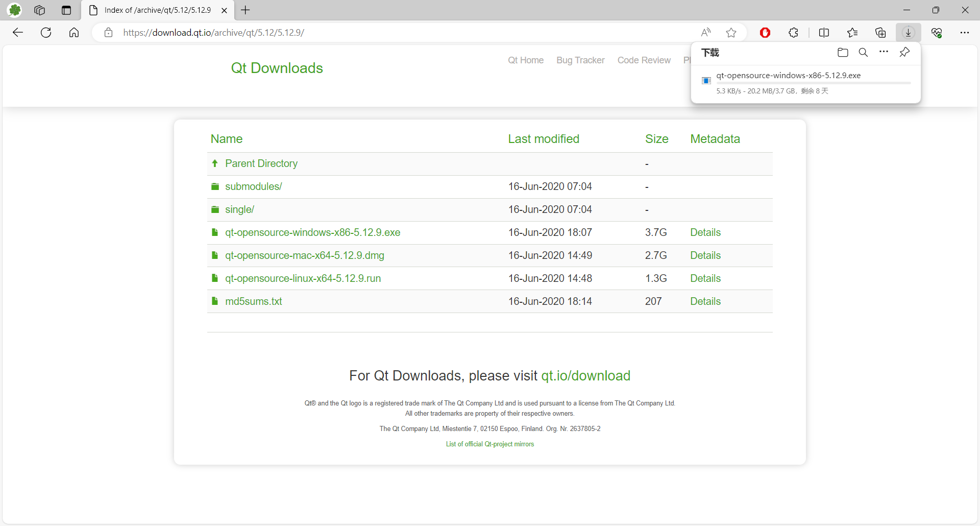Toggle the downloads toolbar button
980x526 pixels.
tap(908, 33)
